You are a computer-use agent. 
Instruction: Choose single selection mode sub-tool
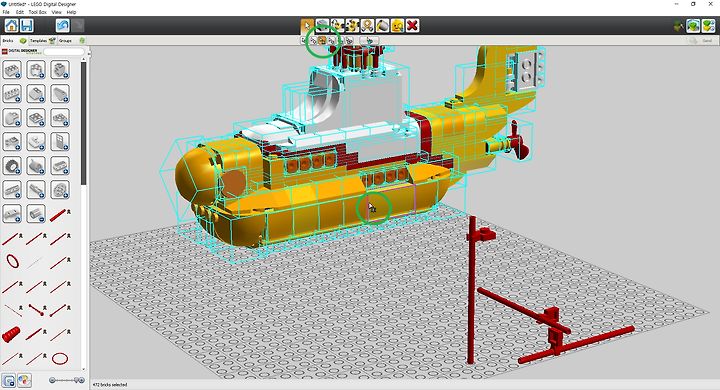304,40
